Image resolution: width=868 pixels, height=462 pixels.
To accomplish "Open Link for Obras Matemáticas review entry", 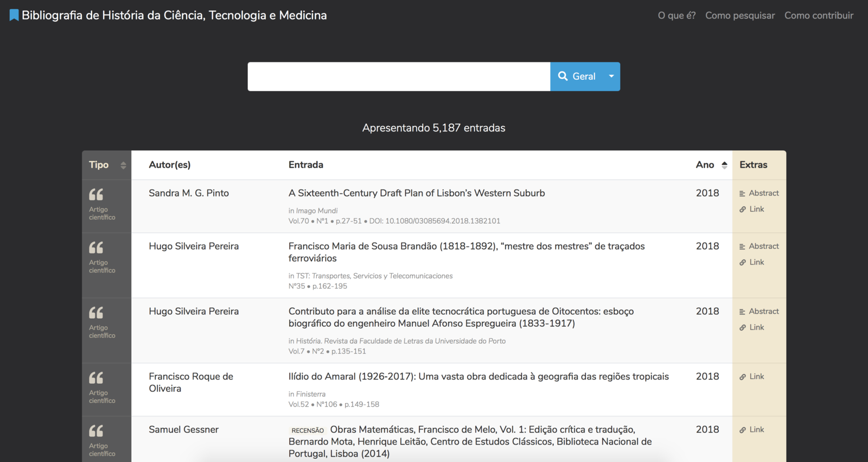I will pyautogui.click(x=752, y=430).
